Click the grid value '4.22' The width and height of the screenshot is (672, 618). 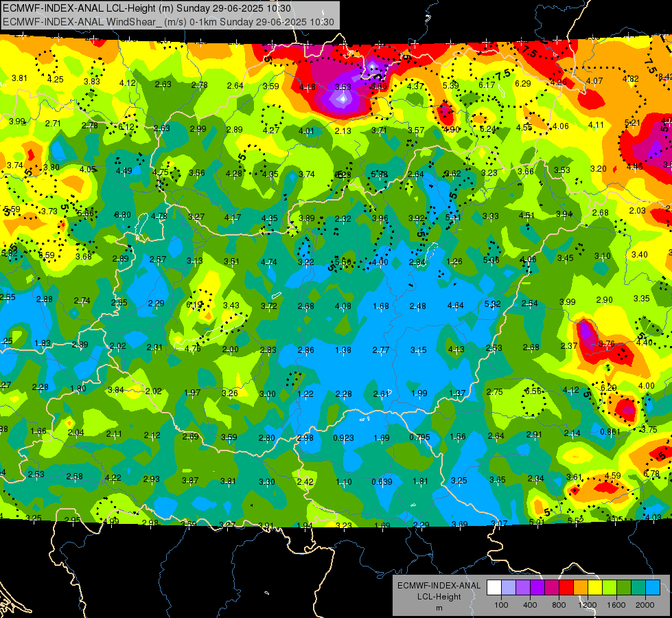(113, 477)
